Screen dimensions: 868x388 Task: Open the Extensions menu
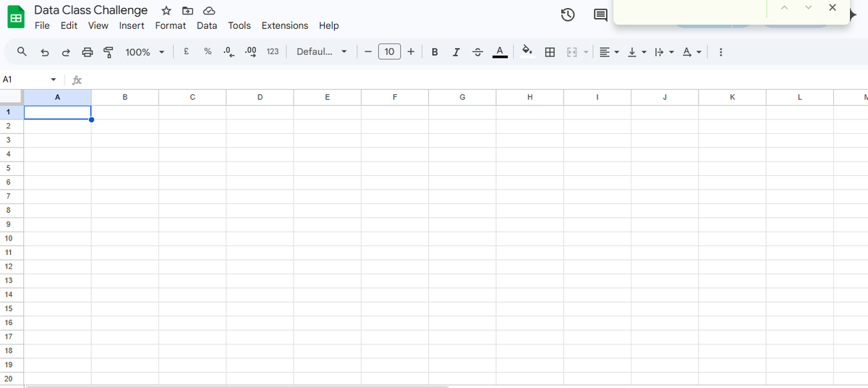[x=285, y=25]
